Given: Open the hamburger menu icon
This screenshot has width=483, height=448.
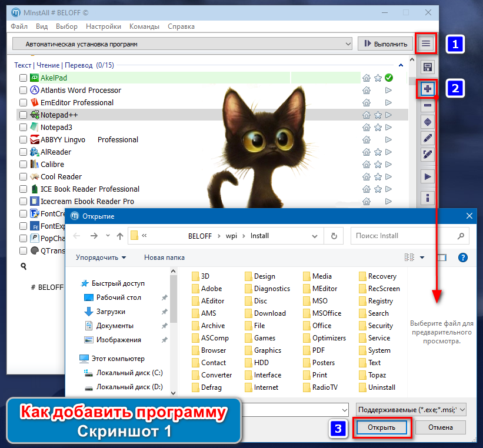Looking at the screenshot, I should pos(426,44).
